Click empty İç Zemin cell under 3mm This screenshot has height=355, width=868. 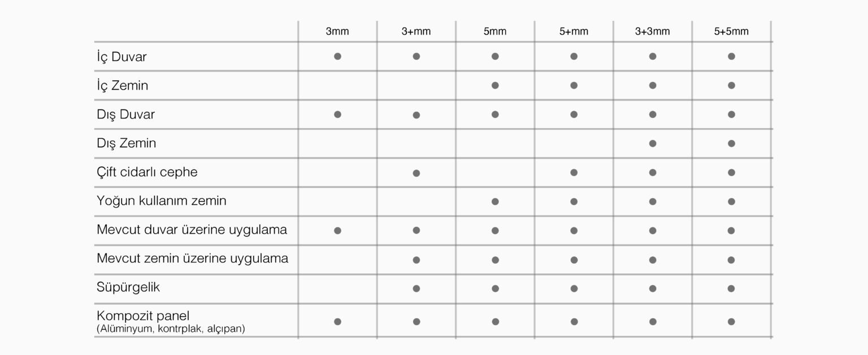click(x=337, y=85)
